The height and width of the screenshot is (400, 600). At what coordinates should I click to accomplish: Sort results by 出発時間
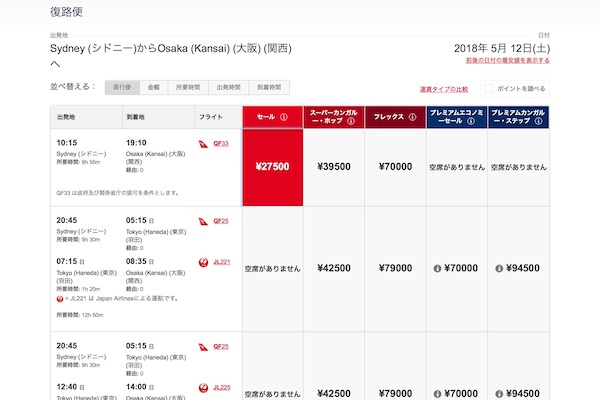tap(228, 87)
